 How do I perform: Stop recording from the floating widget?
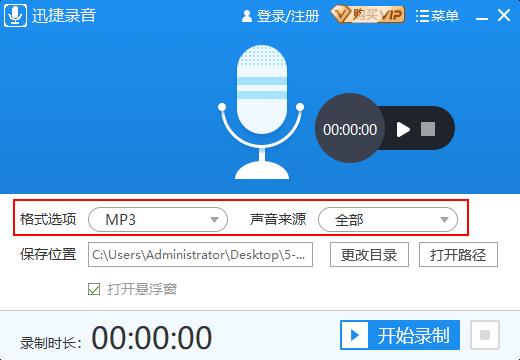428,129
